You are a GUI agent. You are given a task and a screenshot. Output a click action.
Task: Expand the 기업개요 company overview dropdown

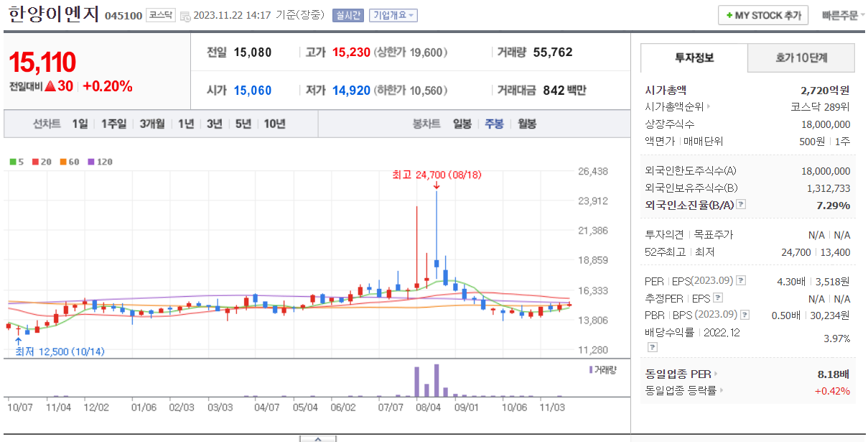pos(393,15)
